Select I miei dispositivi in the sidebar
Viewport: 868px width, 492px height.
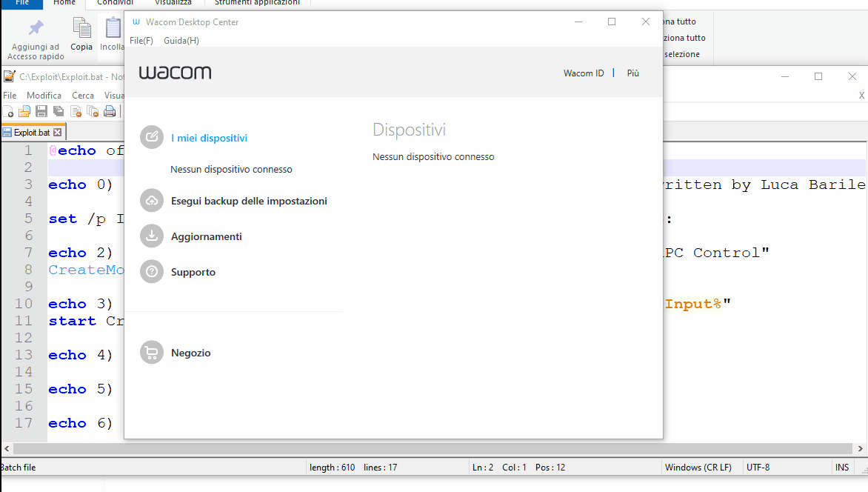210,138
